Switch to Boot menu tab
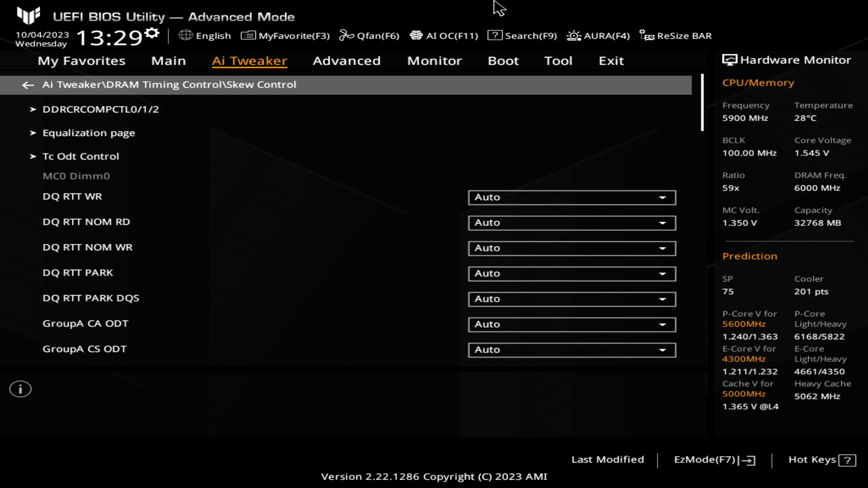The height and width of the screenshot is (488, 868). [504, 60]
